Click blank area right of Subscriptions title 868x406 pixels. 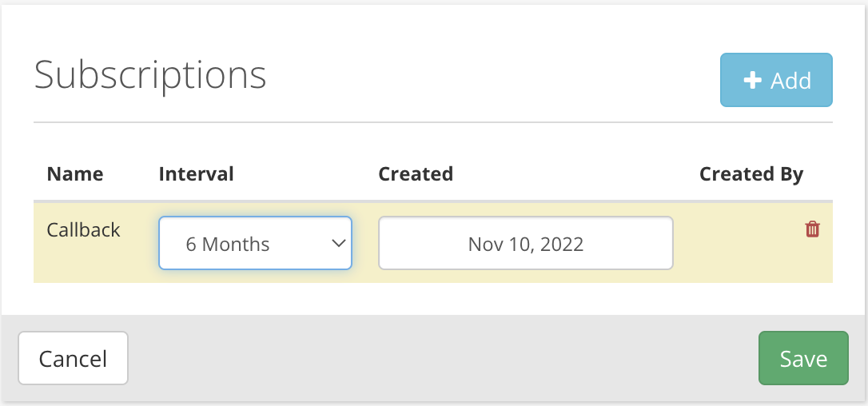coord(492,78)
